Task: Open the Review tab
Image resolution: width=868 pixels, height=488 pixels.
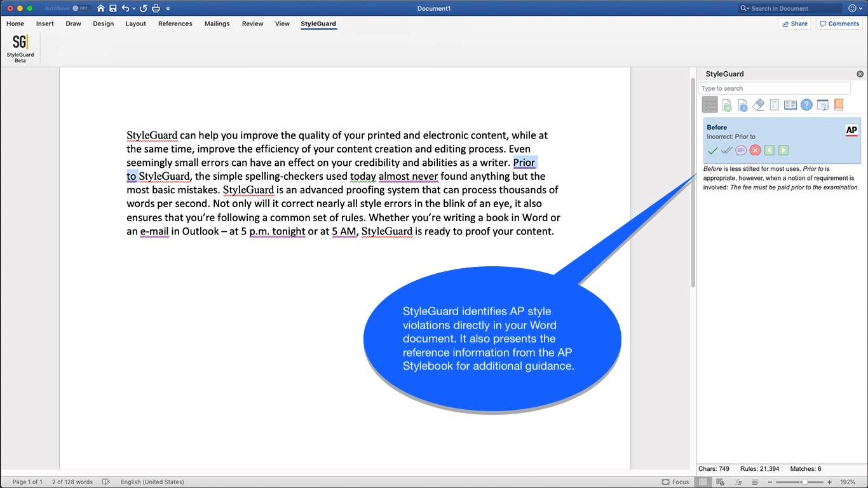Action: click(x=253, y=24)
